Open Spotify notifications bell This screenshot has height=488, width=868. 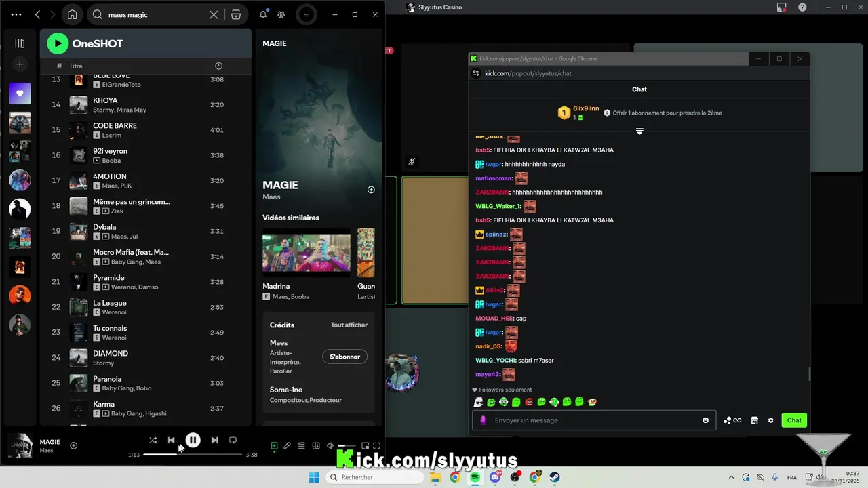pos(263,14)
